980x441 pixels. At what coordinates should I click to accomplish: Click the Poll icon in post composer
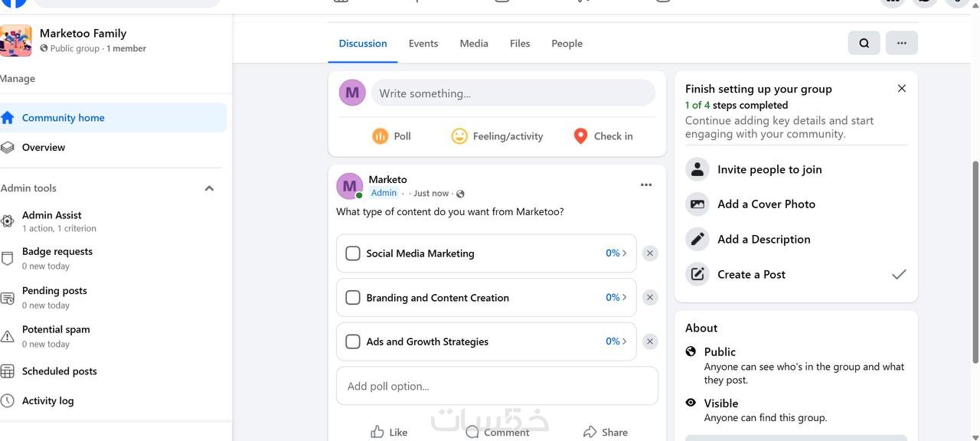381,136
